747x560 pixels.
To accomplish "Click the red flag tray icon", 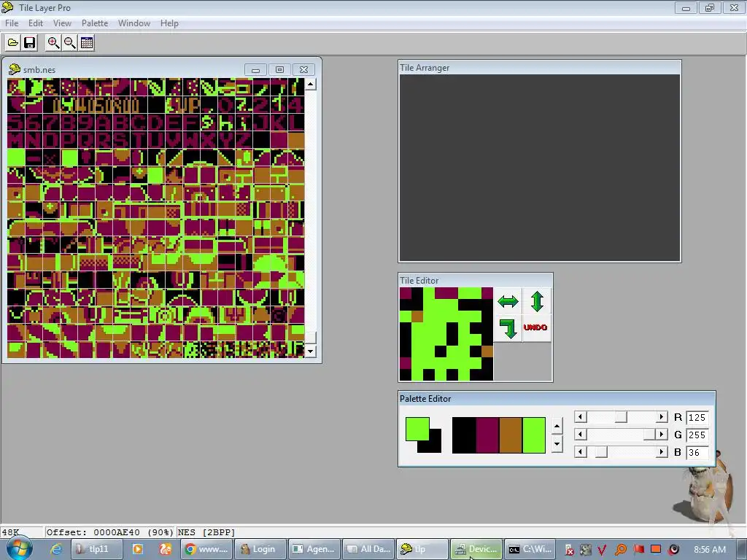I will [x=639, y=550].
